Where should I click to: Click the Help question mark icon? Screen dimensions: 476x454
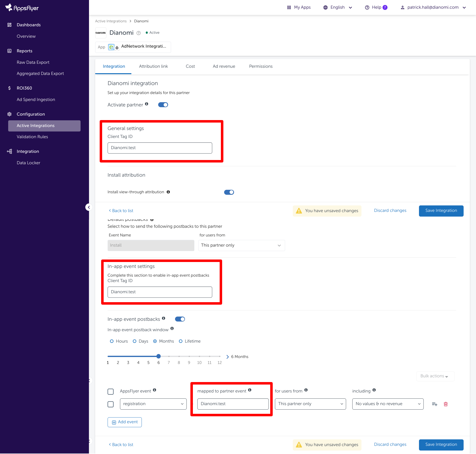(x=367, y=7)
